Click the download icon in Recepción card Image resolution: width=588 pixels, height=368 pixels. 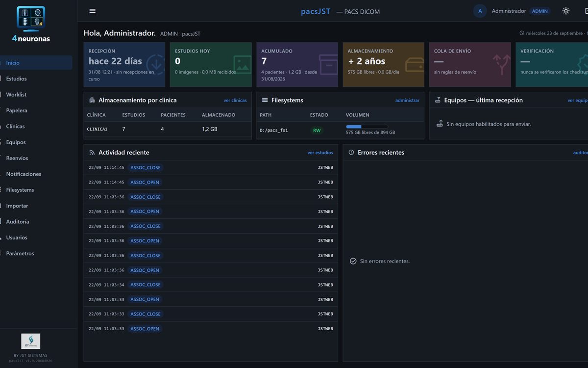[156, 64]
